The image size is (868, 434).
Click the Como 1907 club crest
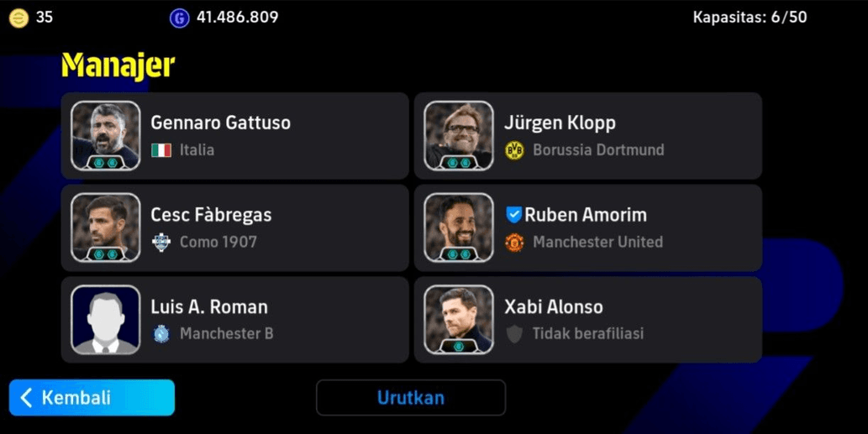coord(161,242)
